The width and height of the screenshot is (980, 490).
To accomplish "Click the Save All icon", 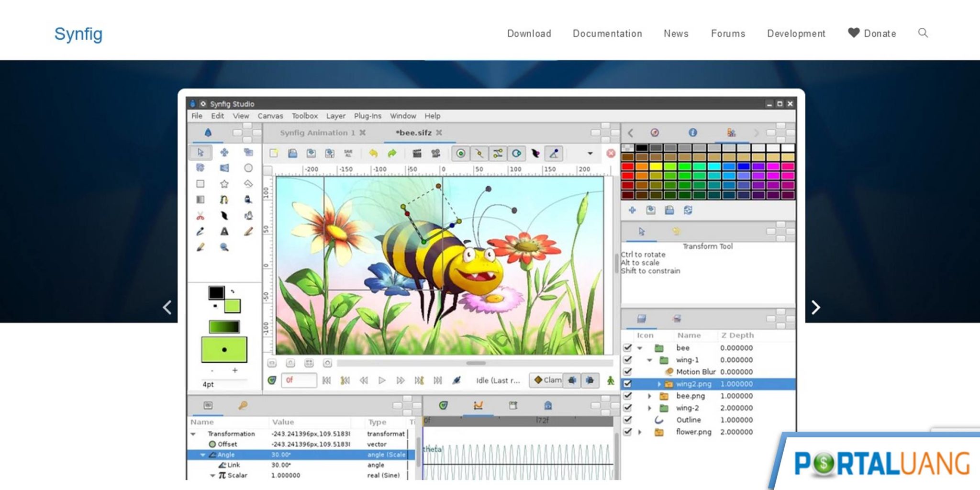I will tap(348, 153).
